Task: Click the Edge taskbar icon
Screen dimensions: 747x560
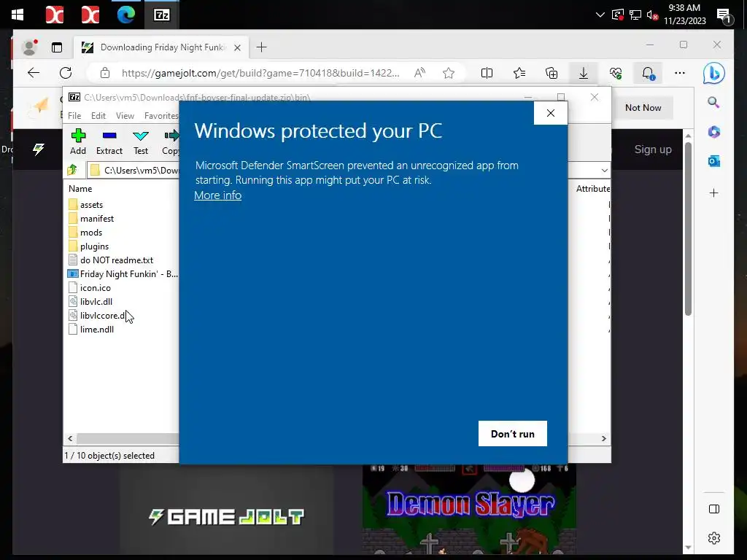Action: (125, 15)
